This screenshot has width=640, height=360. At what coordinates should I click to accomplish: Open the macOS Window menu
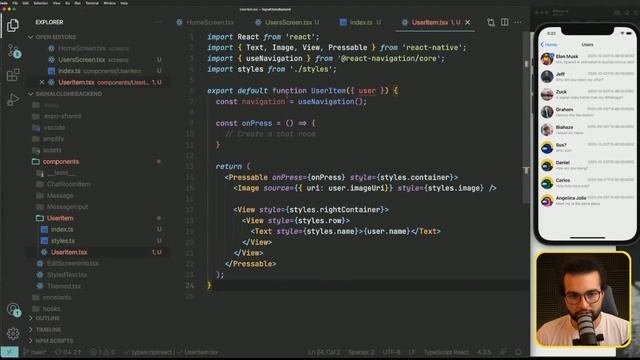click(109, 3)
